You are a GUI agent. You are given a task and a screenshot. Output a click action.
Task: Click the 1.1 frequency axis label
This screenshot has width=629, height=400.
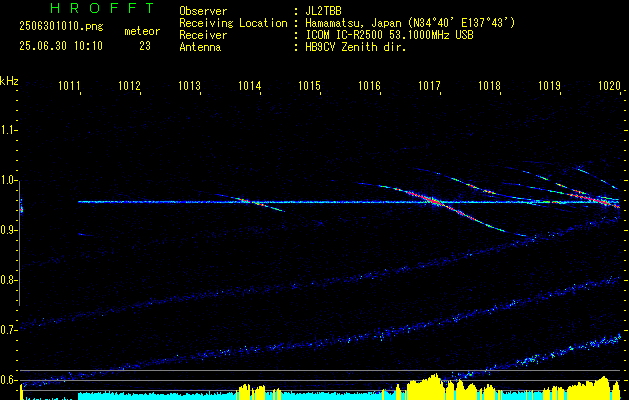7,130
